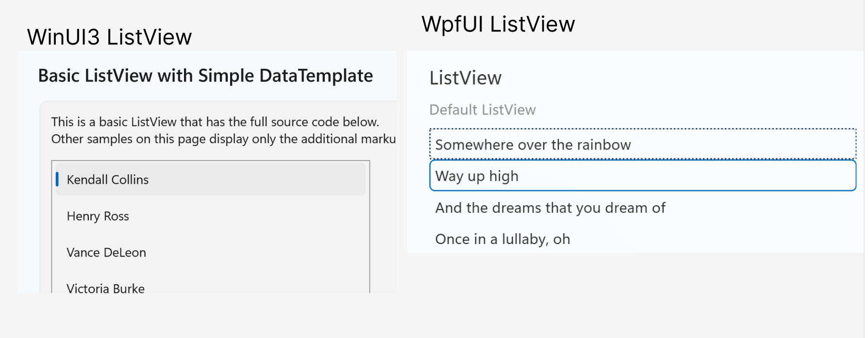868x338 pixels.
Task: Click the WinUI3 ListView title
Action: coord(108,36)
